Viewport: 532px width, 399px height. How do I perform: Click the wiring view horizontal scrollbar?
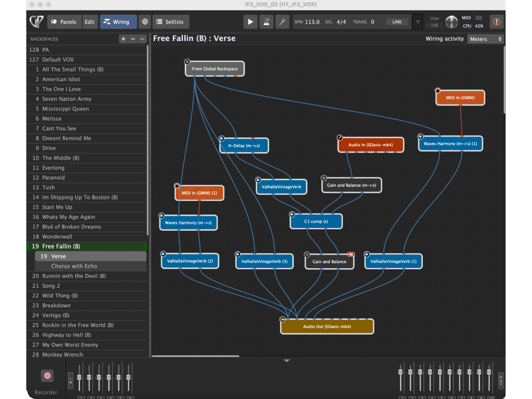pyautogui.click(x=195, y=356)
